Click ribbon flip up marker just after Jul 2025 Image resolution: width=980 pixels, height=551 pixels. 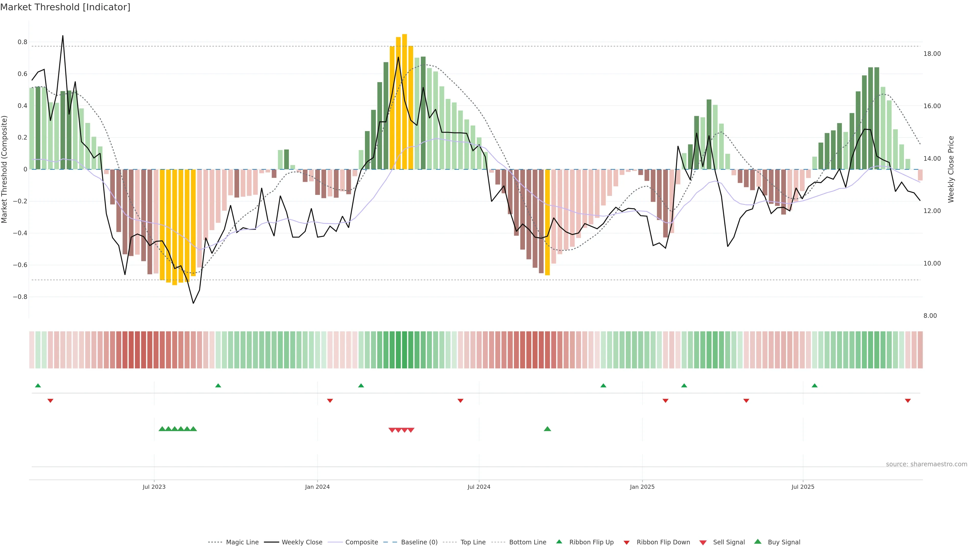coord(815,386)
